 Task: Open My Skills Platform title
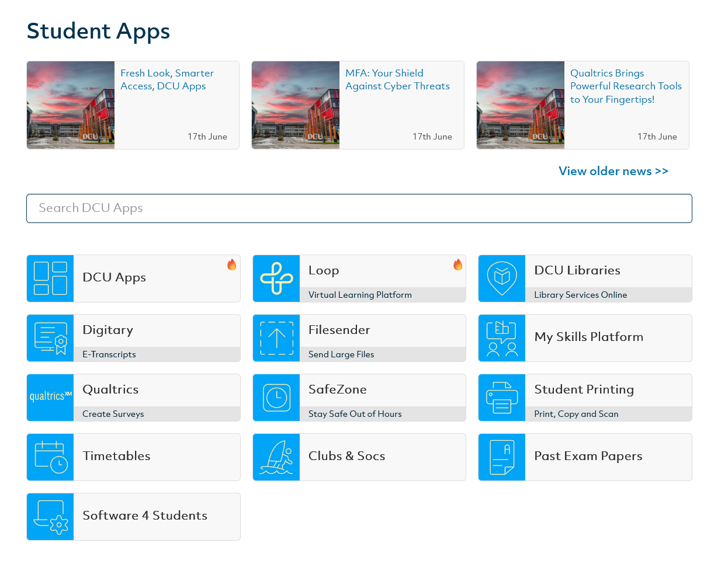[x=589, y=337]
